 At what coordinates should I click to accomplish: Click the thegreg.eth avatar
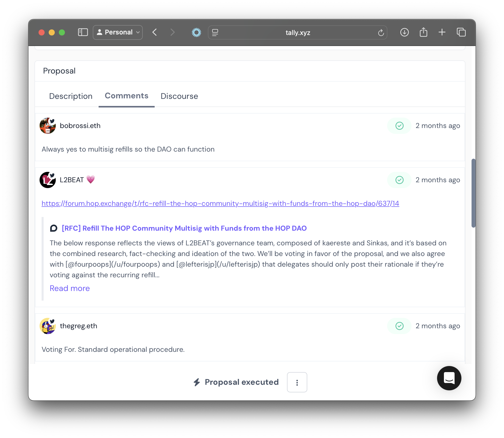(48, 326)
